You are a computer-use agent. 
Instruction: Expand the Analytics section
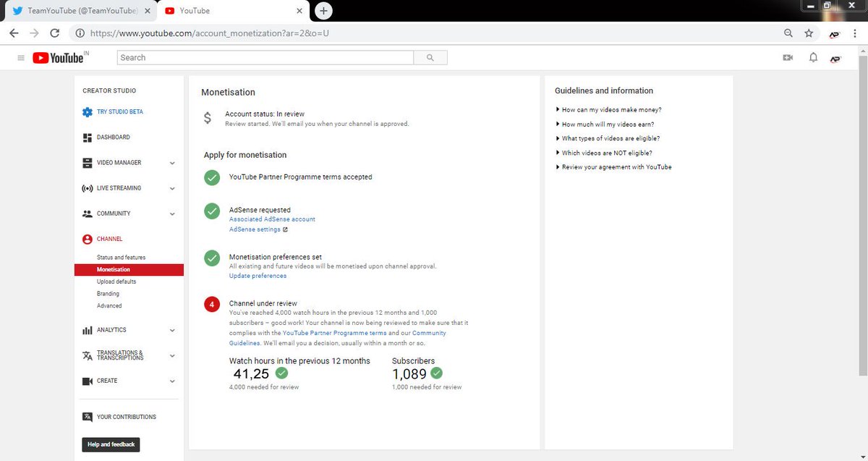tap(172, 331)
